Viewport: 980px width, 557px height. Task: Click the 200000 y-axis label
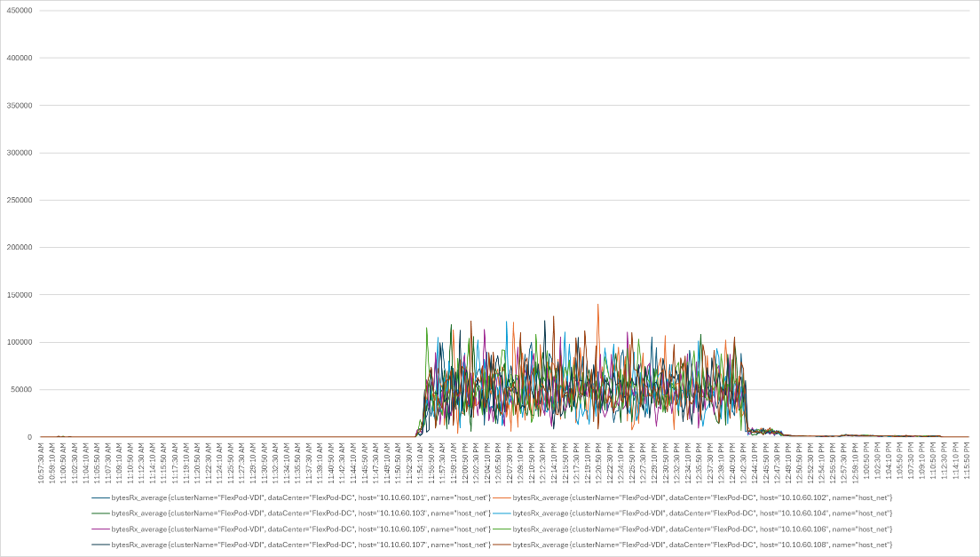19,248
